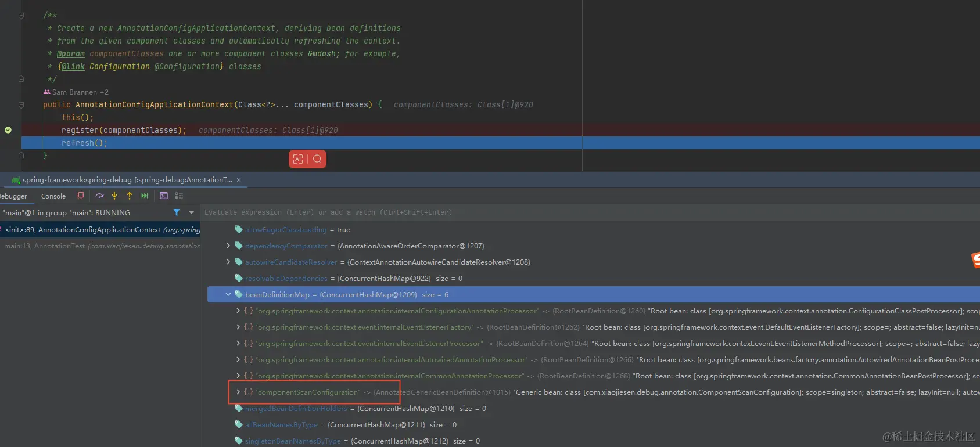Image resolution: width=980 pixels, height=447 pixels.
Task: Click the resolvableDependencies variable name
Action: [x=286, y=278]
